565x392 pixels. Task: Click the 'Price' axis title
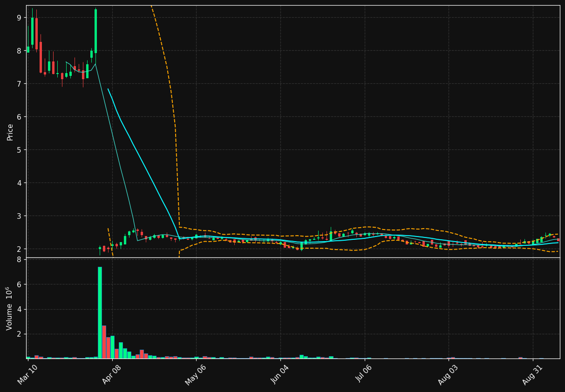(10, 132)
